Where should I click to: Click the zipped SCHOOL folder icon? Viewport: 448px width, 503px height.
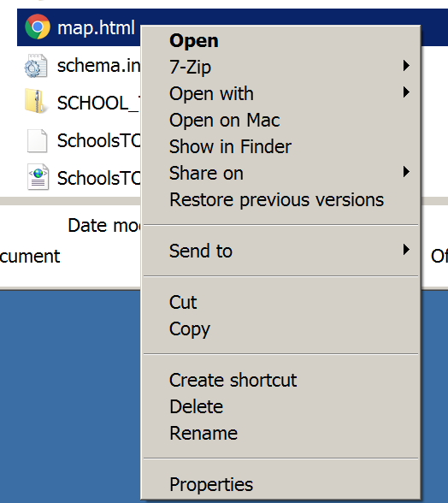(36, 102)
